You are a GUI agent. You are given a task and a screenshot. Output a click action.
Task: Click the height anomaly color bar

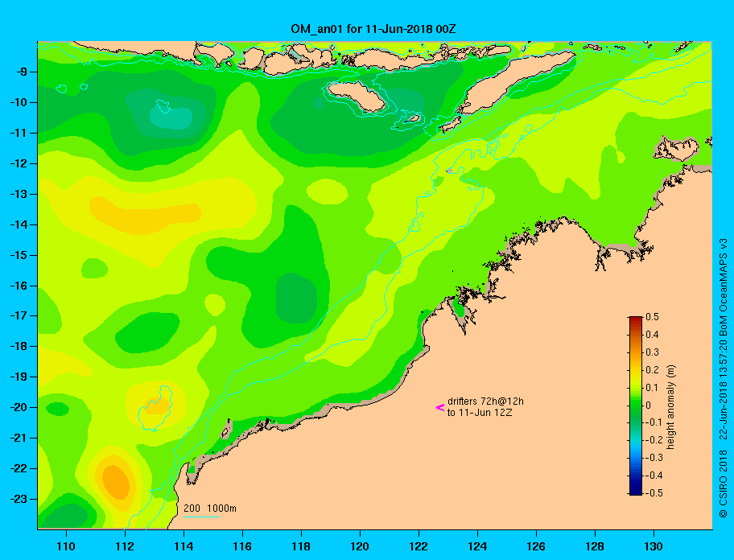click(x=636, y=406)
